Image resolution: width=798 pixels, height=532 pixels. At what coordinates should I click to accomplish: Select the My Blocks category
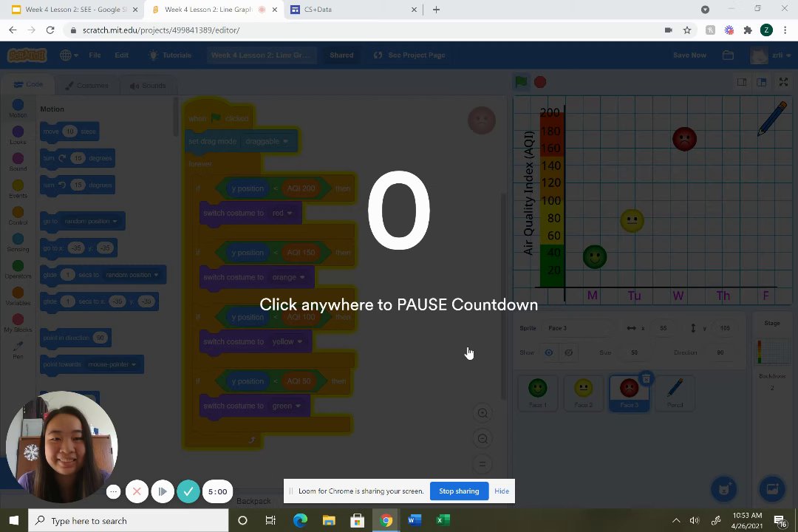click(x=18, y=323)
